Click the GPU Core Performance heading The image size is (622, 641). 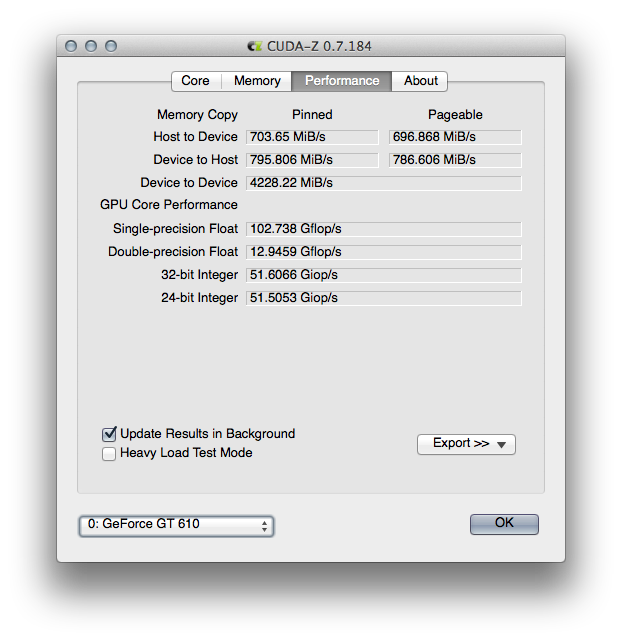[x=169, y=204]
